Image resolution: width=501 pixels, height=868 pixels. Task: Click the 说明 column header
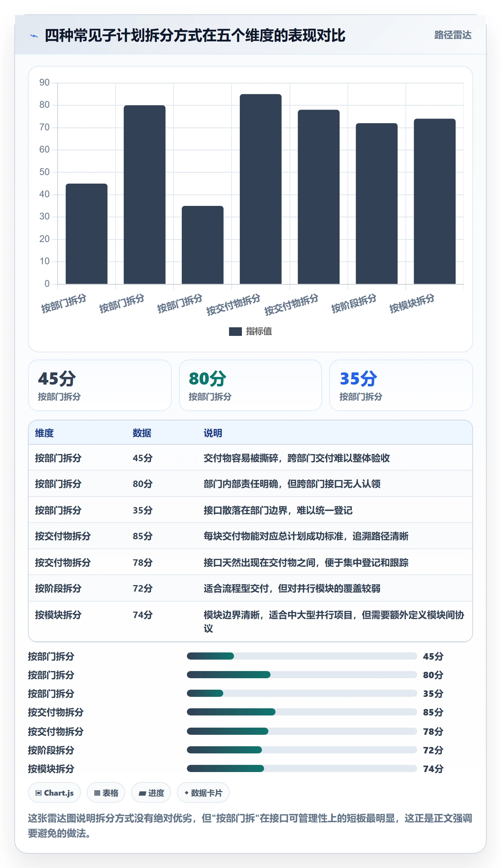point(213,433)
